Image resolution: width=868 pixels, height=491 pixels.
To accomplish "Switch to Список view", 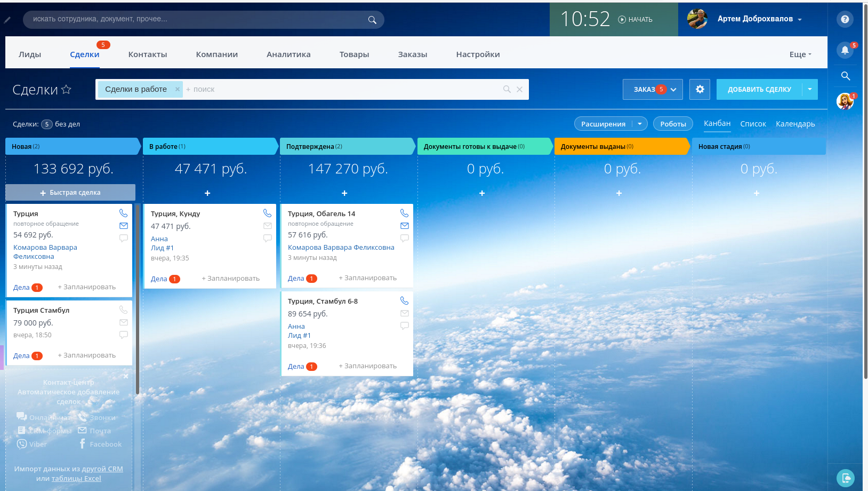I will pos(753,124).
